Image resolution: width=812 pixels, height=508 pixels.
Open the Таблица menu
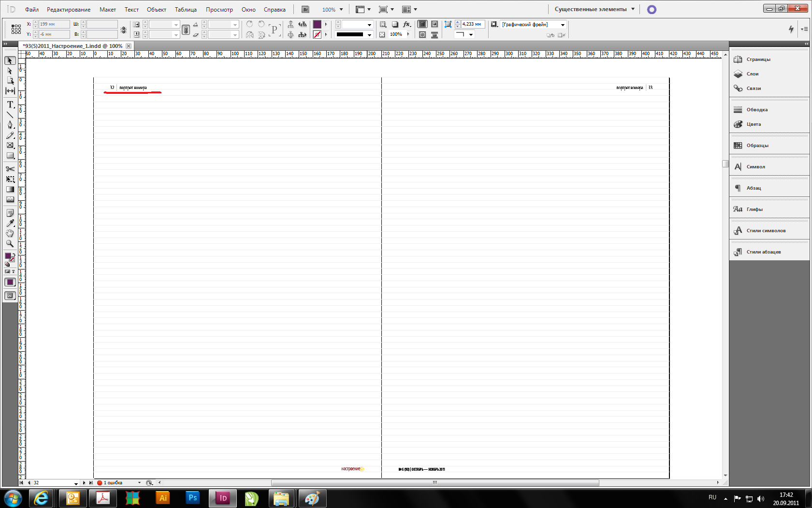[x=186, y=9]
